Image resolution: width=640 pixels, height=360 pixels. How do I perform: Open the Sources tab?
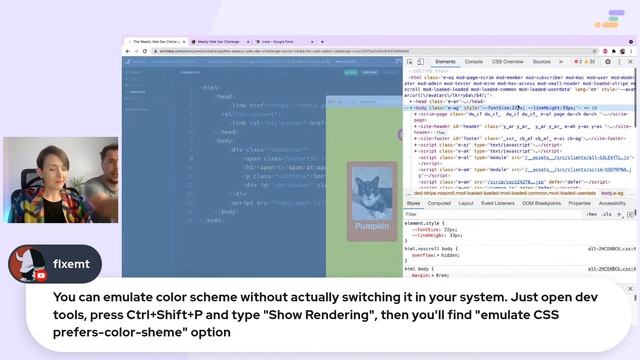tap(542, 62)
